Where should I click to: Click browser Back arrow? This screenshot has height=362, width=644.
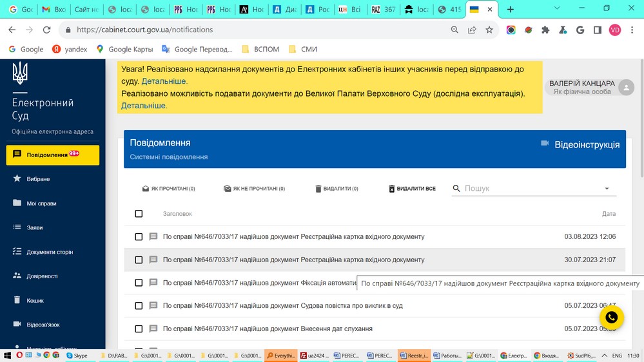click(12, 30)
